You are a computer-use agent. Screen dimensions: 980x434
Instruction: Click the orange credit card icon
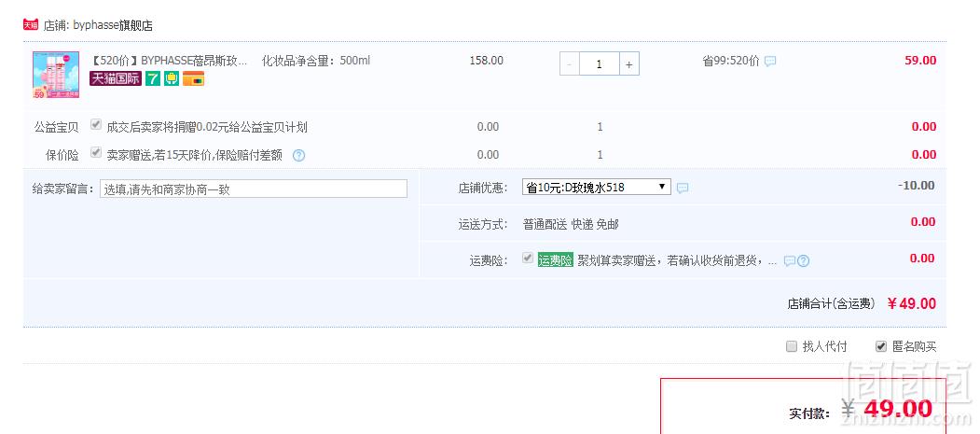coord(193,78)
